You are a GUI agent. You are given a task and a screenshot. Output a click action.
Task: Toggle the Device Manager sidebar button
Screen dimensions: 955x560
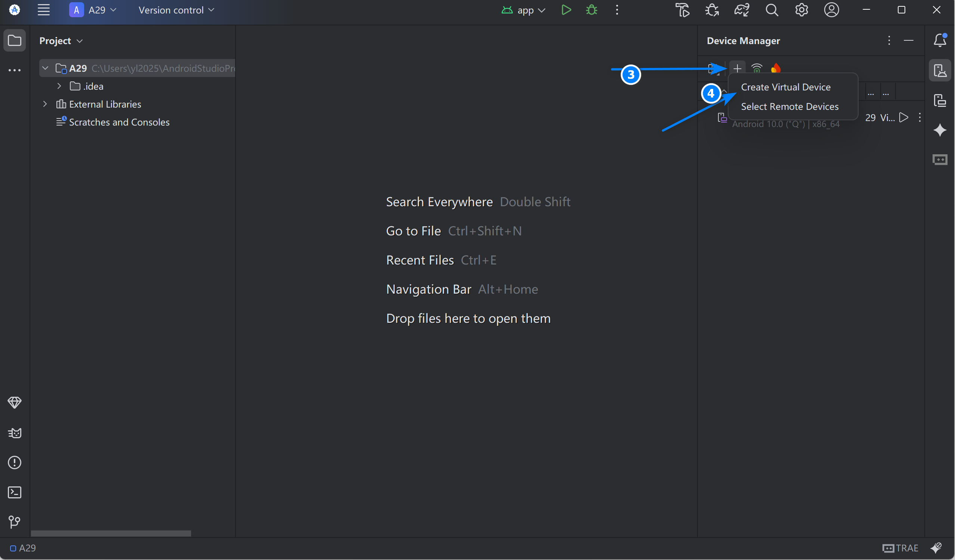click(940, 71)
